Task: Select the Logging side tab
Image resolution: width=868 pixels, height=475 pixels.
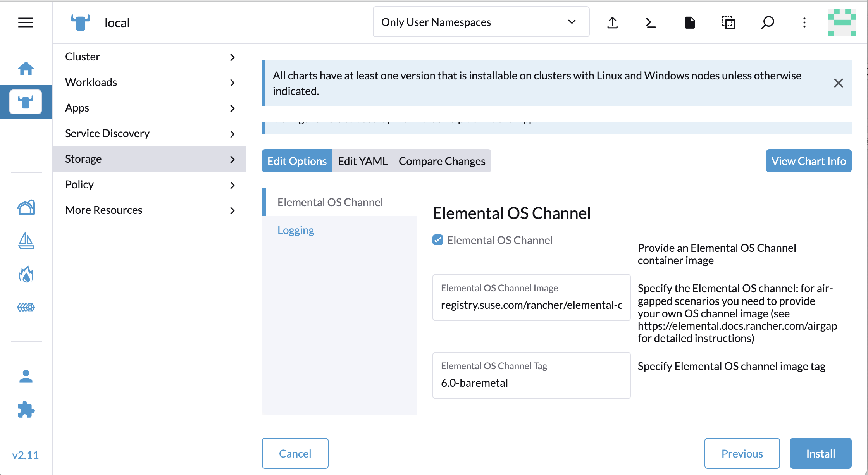Action: tap(296, 230)
